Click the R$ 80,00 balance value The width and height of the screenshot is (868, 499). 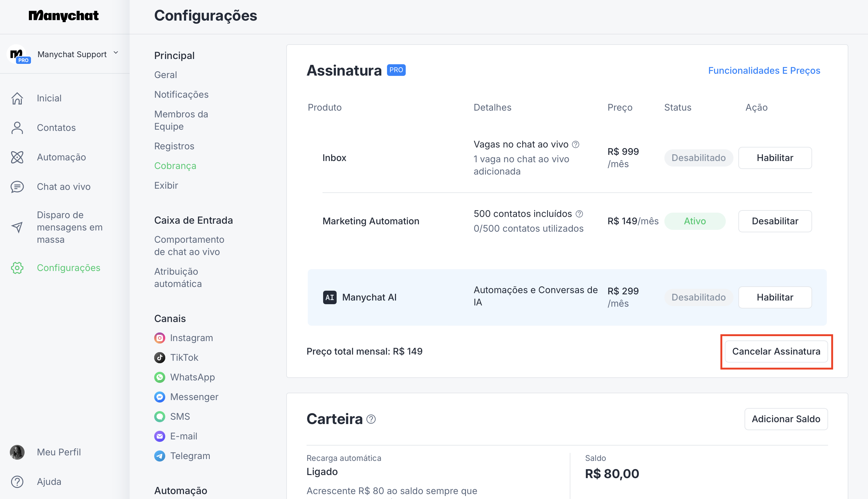612,474
